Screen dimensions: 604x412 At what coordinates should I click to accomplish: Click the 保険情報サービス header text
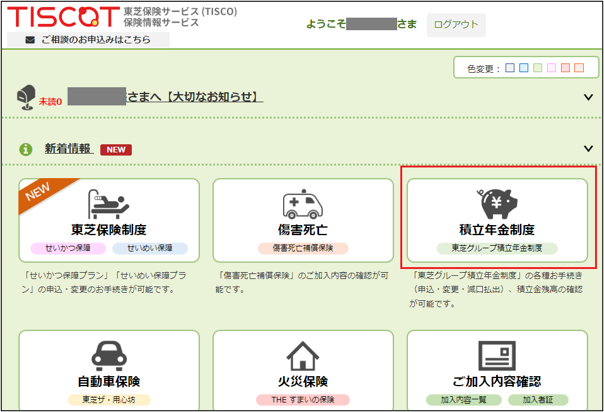161,23
